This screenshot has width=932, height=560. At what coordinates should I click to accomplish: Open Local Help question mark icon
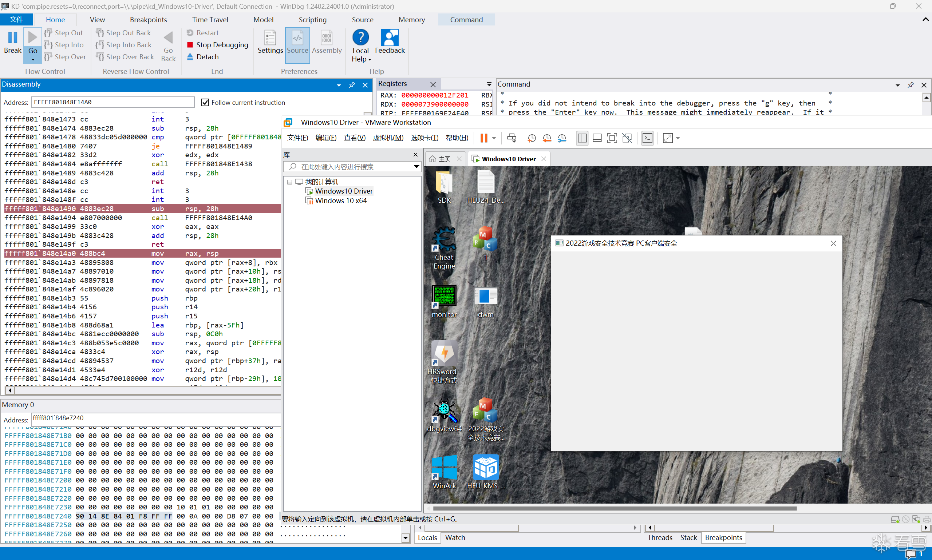(360, 37)
